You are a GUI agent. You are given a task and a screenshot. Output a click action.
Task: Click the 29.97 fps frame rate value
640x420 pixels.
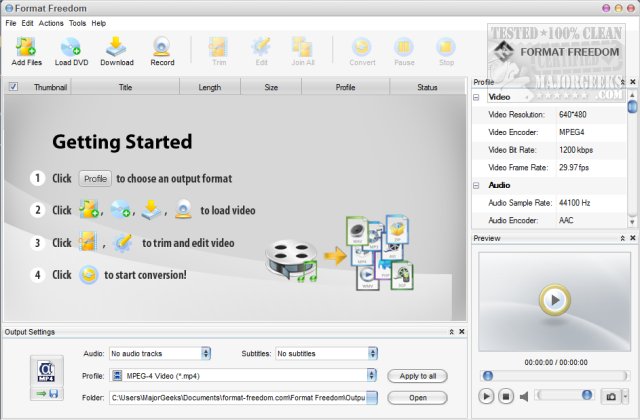point(574,167)
